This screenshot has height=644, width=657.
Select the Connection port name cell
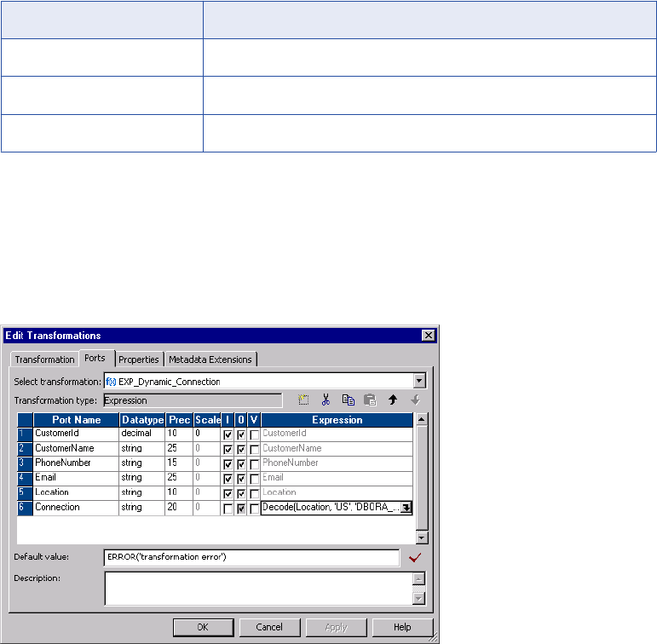(x=76, y=508)
